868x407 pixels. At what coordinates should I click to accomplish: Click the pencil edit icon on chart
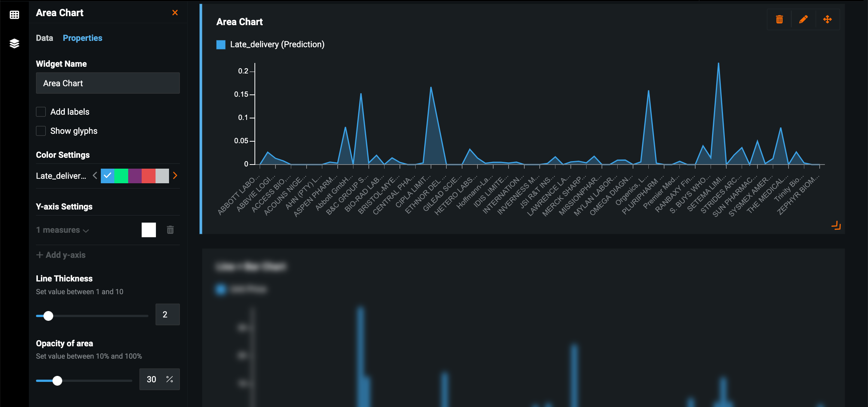[x=803, y=19]
